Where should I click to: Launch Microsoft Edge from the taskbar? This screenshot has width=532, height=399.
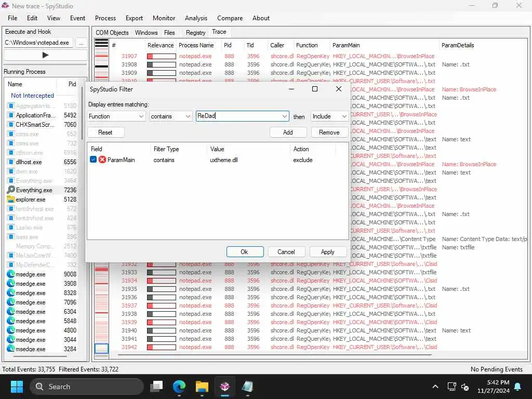pyautogui.click(x=179, y=387)
